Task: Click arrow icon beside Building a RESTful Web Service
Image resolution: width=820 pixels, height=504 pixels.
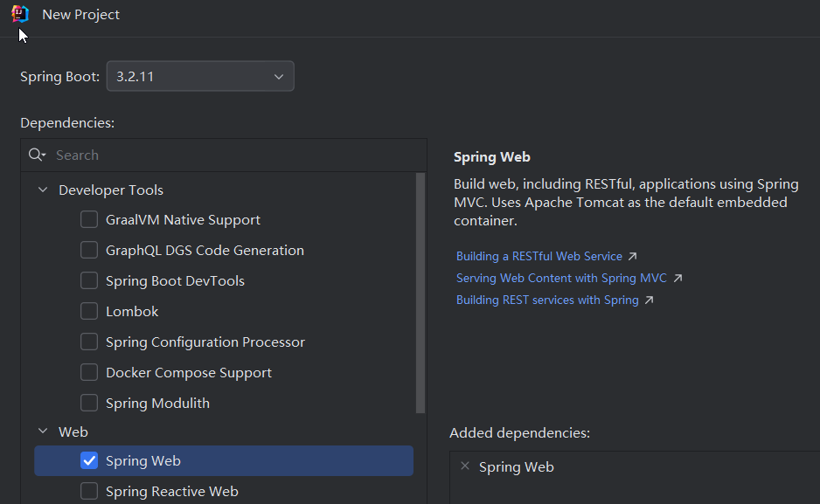Action: (x=632, y=257)
